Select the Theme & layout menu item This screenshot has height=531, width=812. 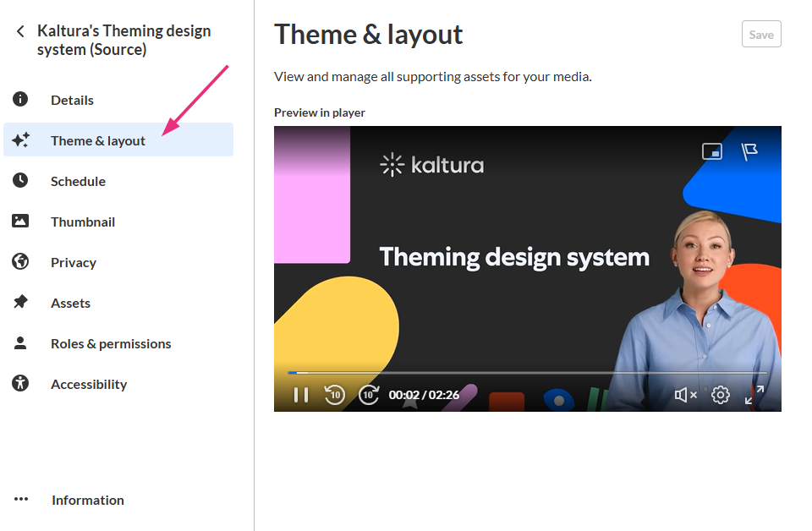(118, 140)
